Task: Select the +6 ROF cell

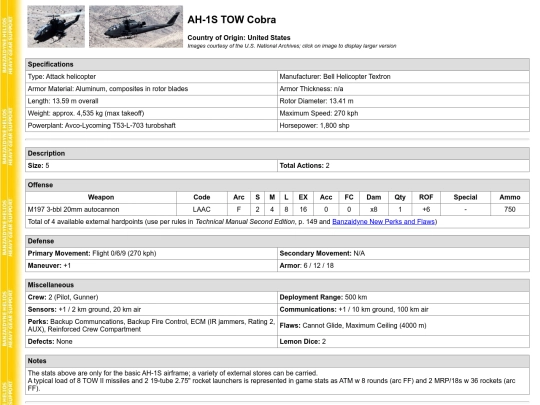Action: [x=426, y=209]
